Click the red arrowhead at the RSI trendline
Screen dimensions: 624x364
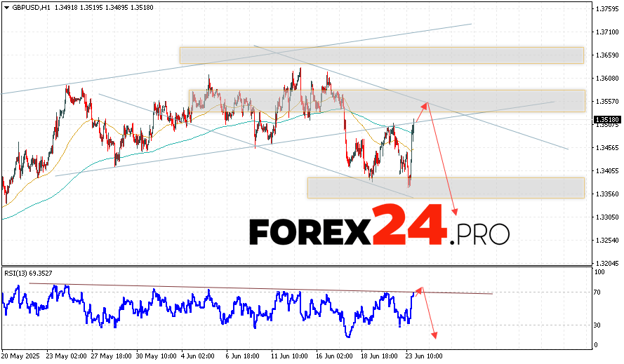point(420,289)
